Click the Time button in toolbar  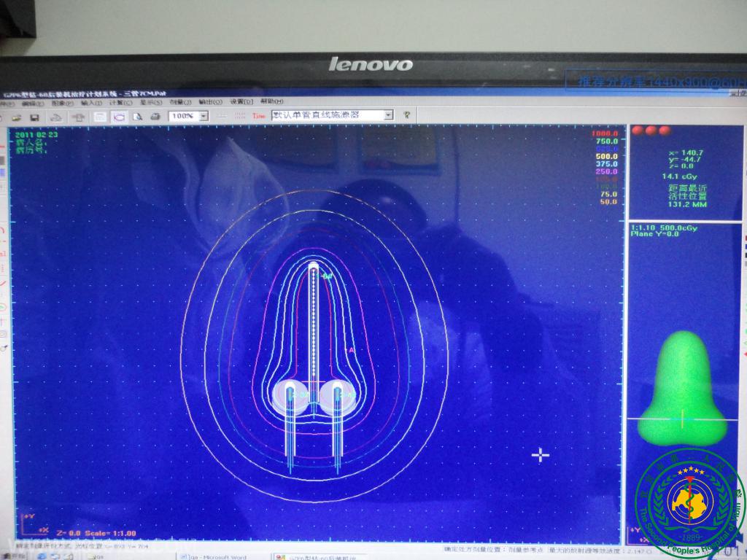259,116
